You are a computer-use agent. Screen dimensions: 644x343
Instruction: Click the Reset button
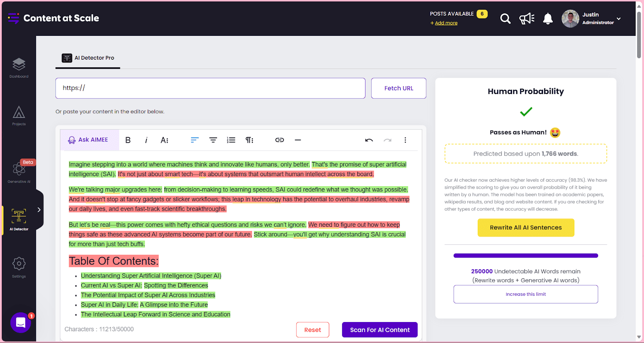pyautogui.click(x=313, y=330)
